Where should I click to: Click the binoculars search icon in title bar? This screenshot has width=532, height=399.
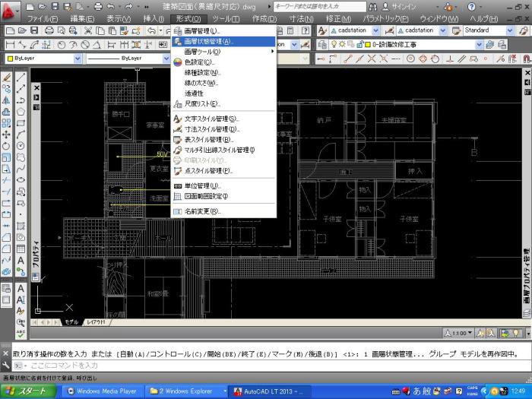click(x=373, y=6)
